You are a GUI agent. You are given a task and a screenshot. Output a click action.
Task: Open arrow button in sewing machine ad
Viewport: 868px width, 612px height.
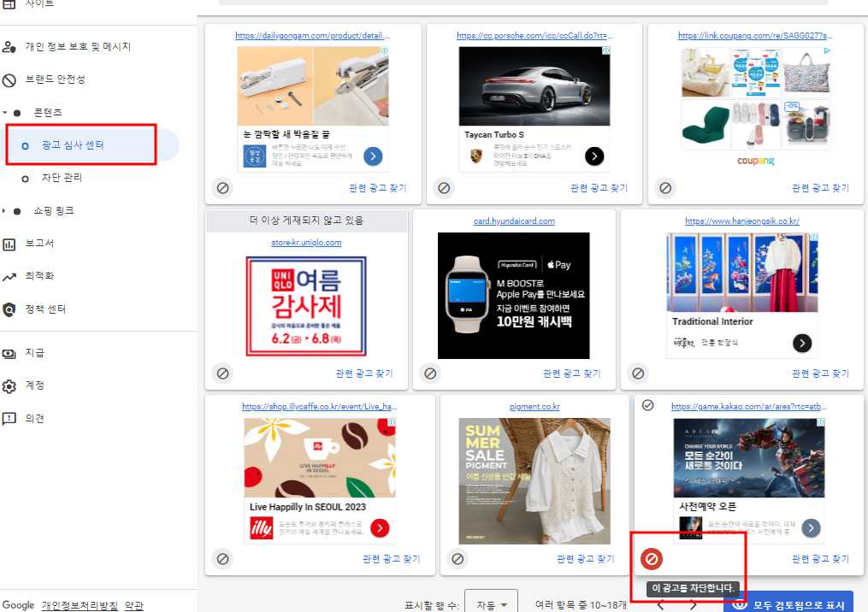(x=373, y=156)
